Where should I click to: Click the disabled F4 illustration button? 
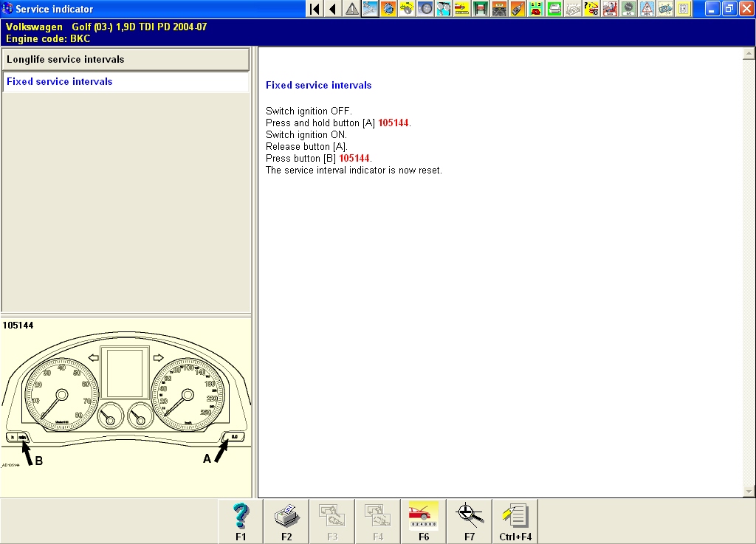[378, 521]
